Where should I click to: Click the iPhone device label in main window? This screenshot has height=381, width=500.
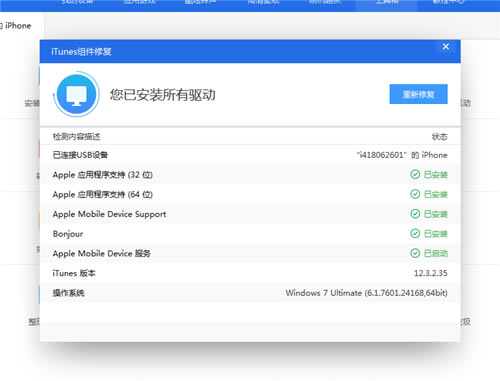tap(15, 26)
